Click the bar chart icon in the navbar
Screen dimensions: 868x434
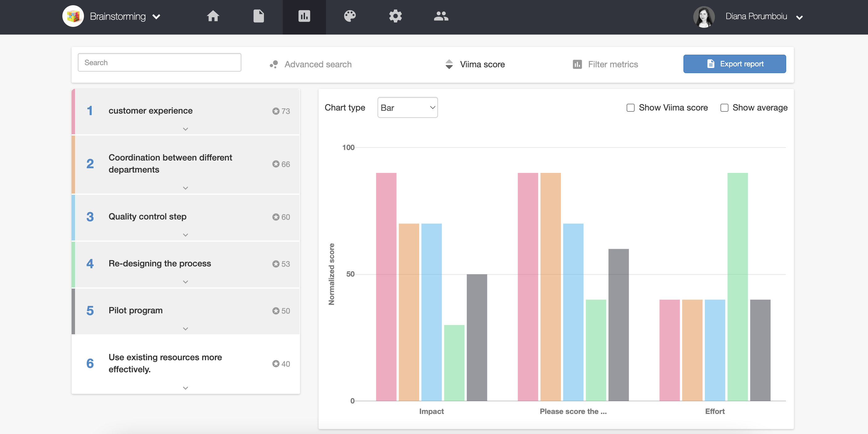tap(304, 15)
